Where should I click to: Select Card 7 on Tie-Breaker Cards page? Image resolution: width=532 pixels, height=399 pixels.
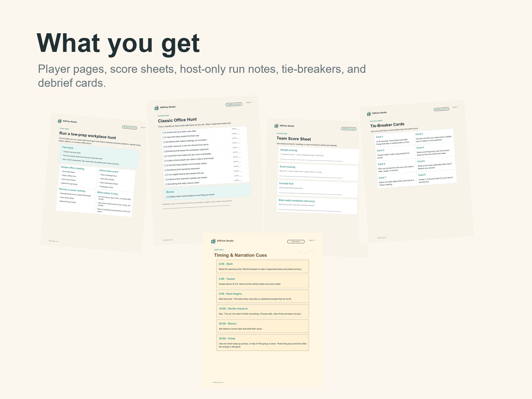coord(397,181)
